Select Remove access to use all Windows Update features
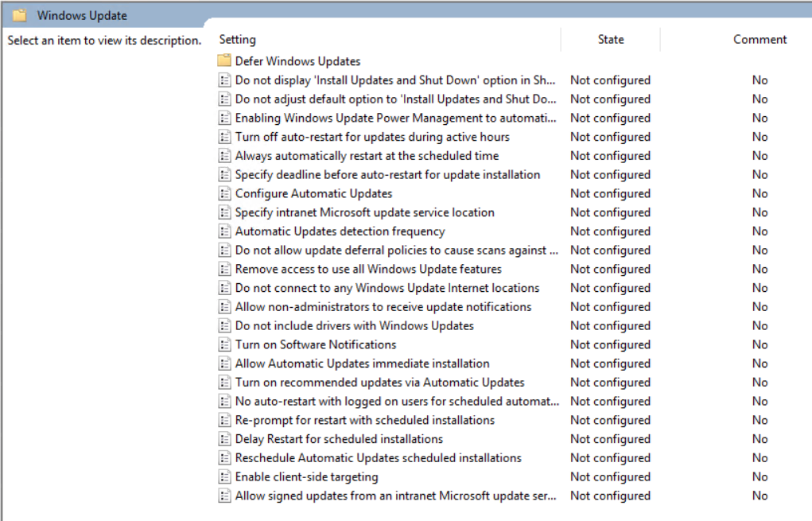Image resolution: width=812 pixels, height=521 pixels. tap(369, 270)
